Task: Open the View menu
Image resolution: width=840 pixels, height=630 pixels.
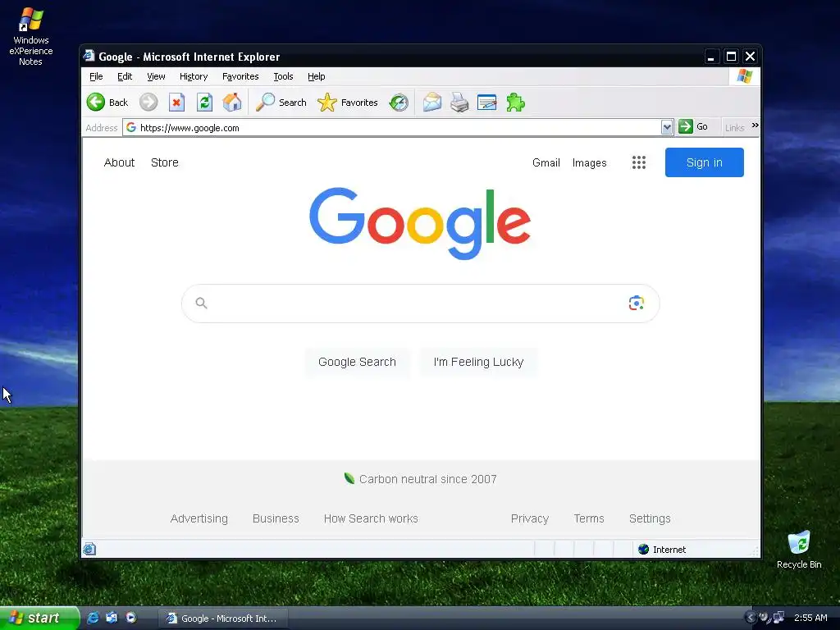Action: 156,76
